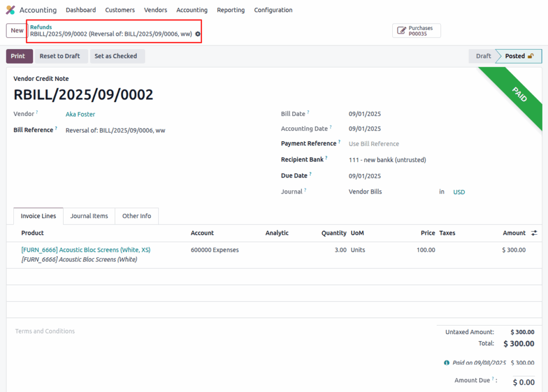Click help mark next to Vendor label

pos(37,112)
